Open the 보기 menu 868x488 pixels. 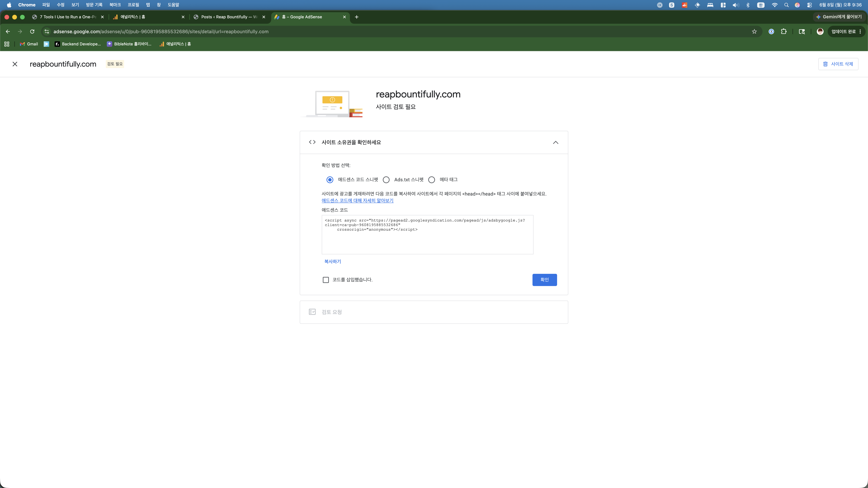click(75, 5)
